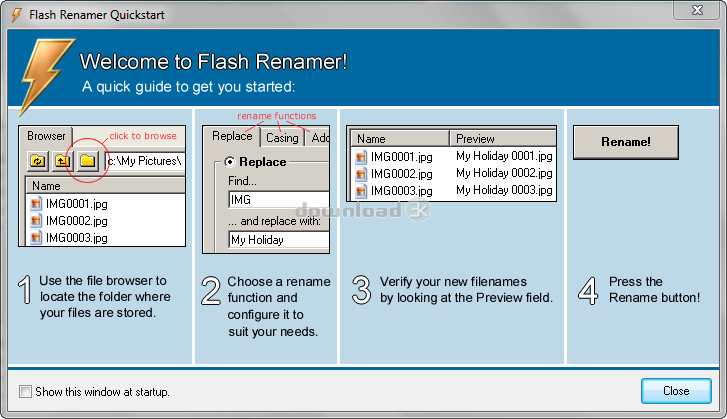Screen dimensions: 727x419
Task: Select the Replace radio button
Action: pyautogui.click(x=230, y=162)
